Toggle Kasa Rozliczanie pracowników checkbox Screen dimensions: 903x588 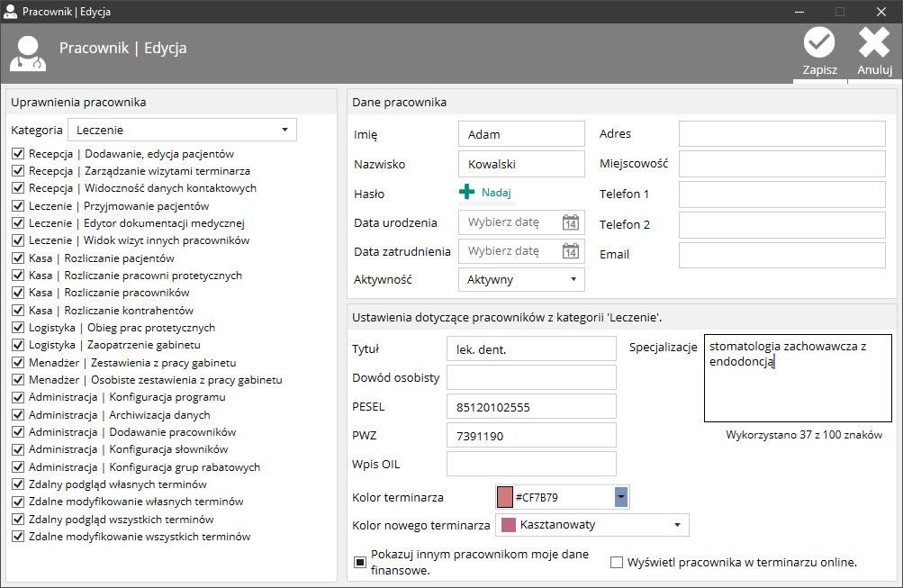pos(18,294)
